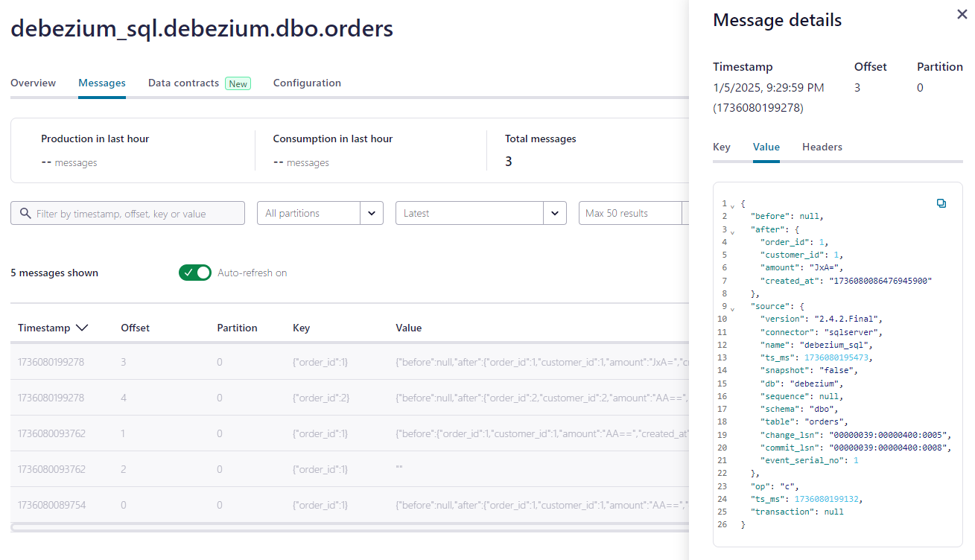Show the Headers tab in message details
This screenshot has width=975, height=560.
click(822, 147)
